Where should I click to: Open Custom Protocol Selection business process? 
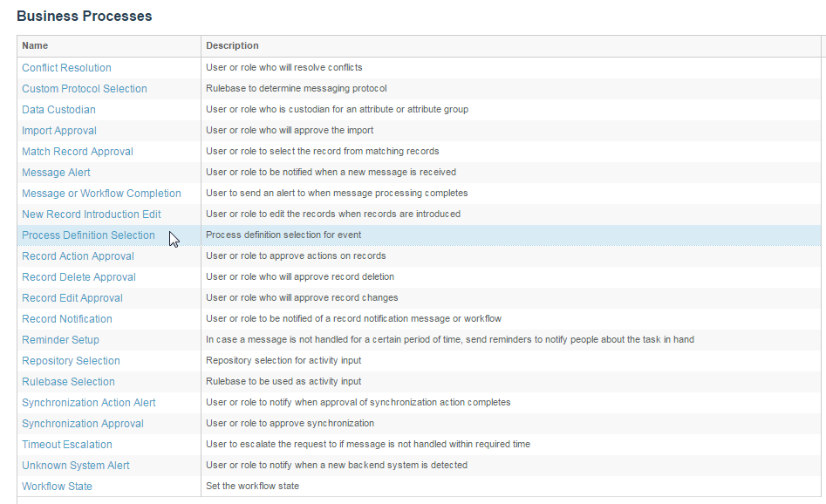click(85, 89)
